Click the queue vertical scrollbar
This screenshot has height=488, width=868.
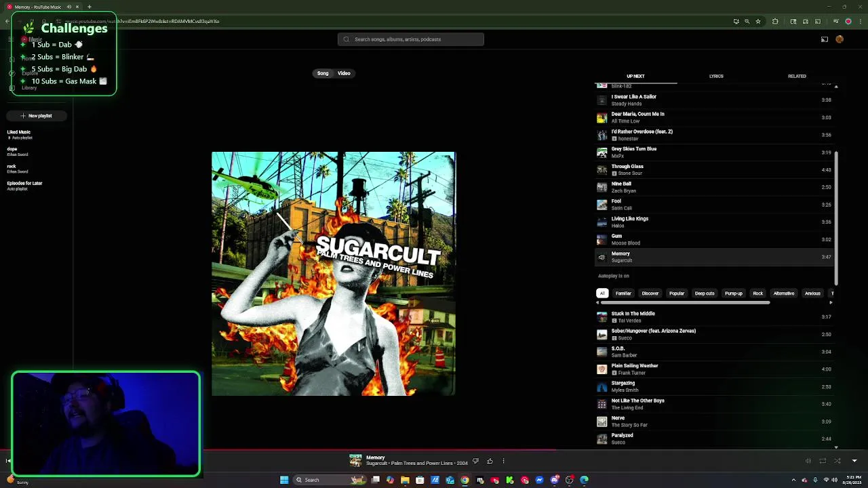(836, 217)
